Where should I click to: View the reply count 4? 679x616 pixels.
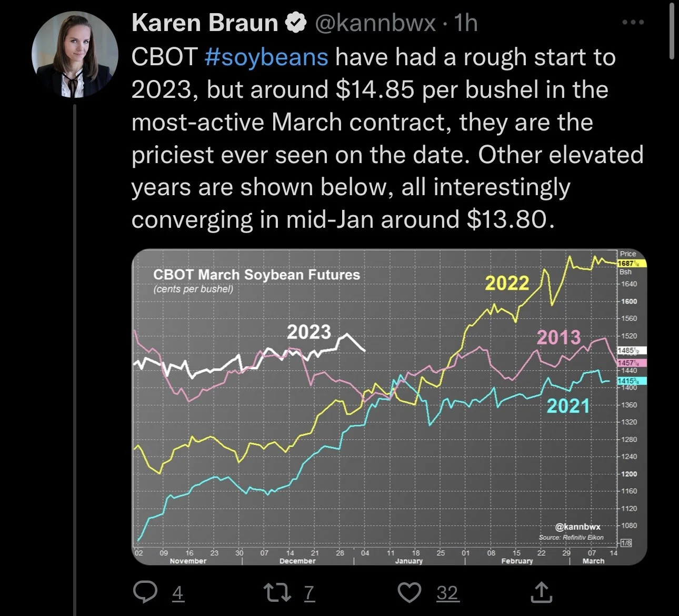click(x=178, y=593)
